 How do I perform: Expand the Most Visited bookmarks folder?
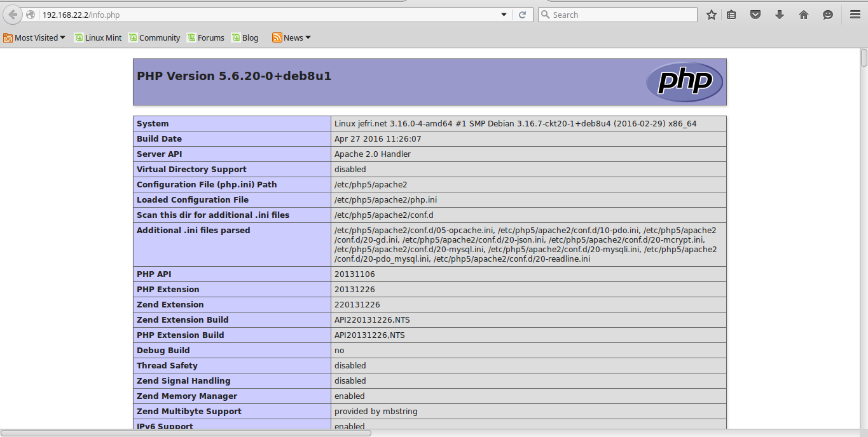[34, 37]
